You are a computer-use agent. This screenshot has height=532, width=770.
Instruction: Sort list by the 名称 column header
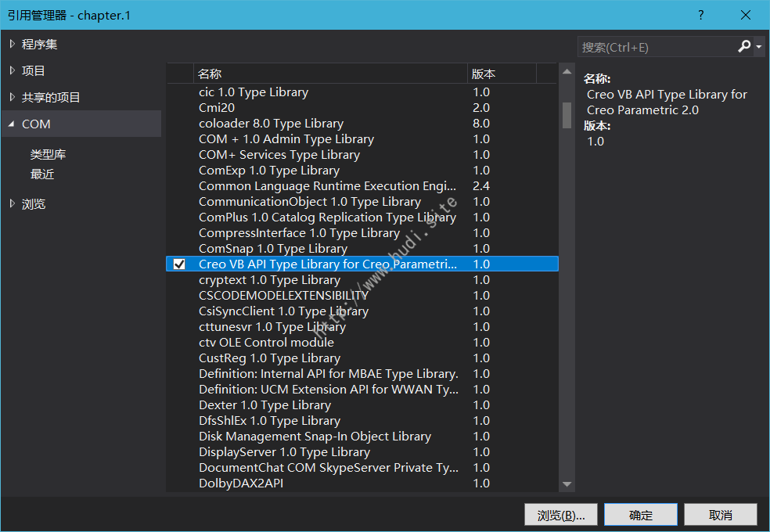(330, 74)
